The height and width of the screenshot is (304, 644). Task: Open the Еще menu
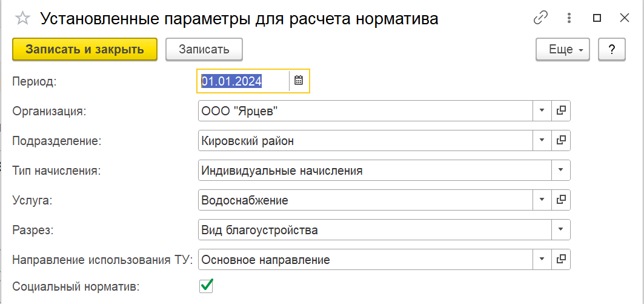point(563,49)
